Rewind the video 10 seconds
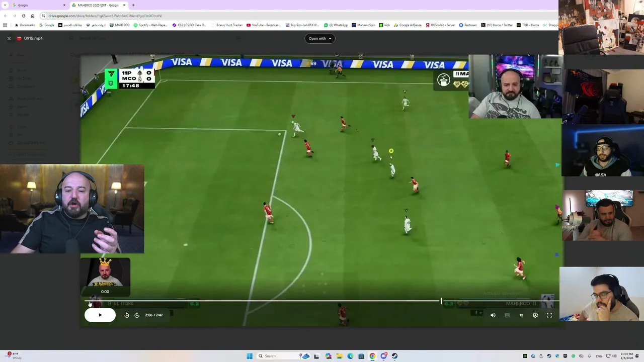 127,315
